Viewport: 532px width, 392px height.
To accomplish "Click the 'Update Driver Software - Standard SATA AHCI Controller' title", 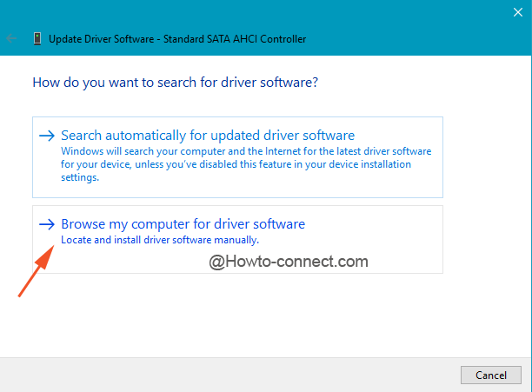I will (x=177, y=39).
